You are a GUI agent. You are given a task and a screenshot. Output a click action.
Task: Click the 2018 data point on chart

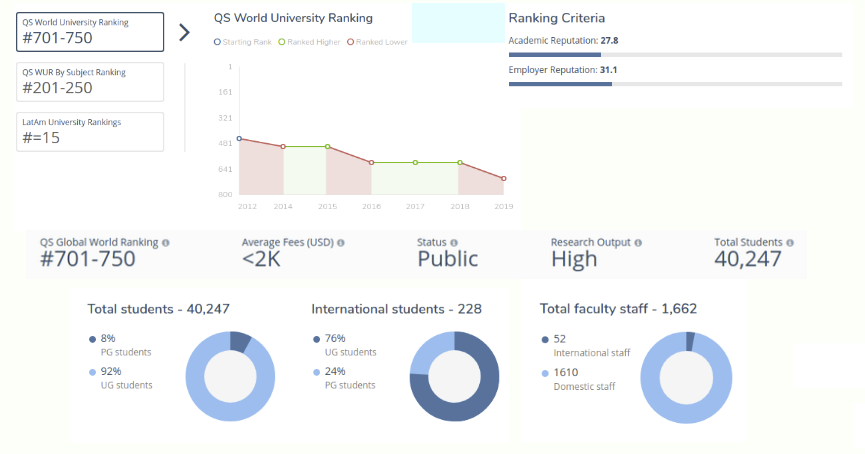[x=460, y=163]
